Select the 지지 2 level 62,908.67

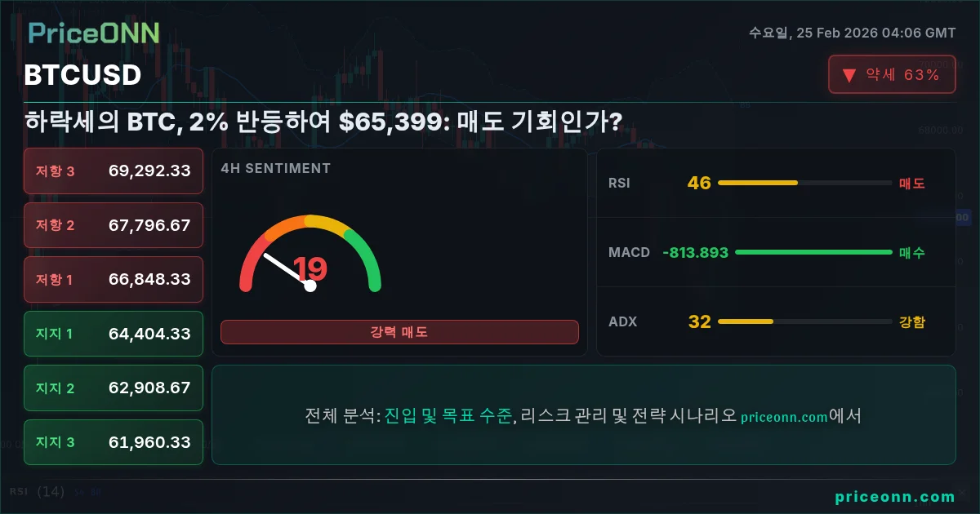(x=114, y=388)
